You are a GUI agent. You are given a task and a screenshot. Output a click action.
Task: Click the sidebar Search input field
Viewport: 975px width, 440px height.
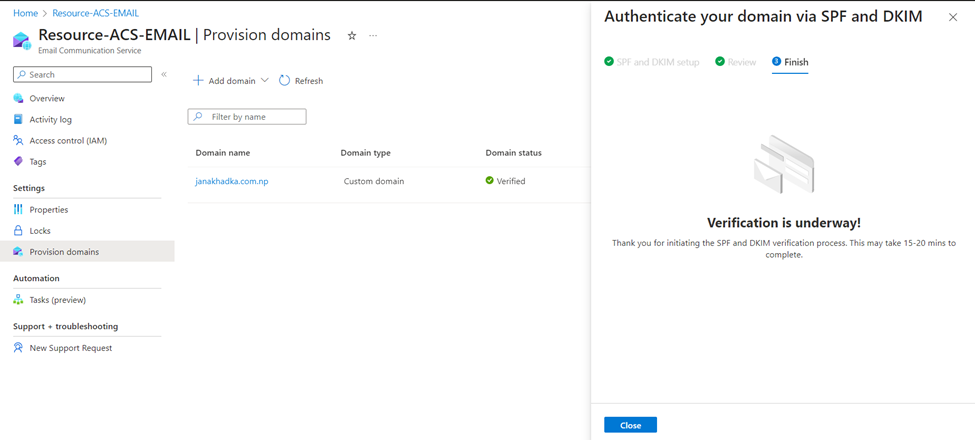pos(82,75)
